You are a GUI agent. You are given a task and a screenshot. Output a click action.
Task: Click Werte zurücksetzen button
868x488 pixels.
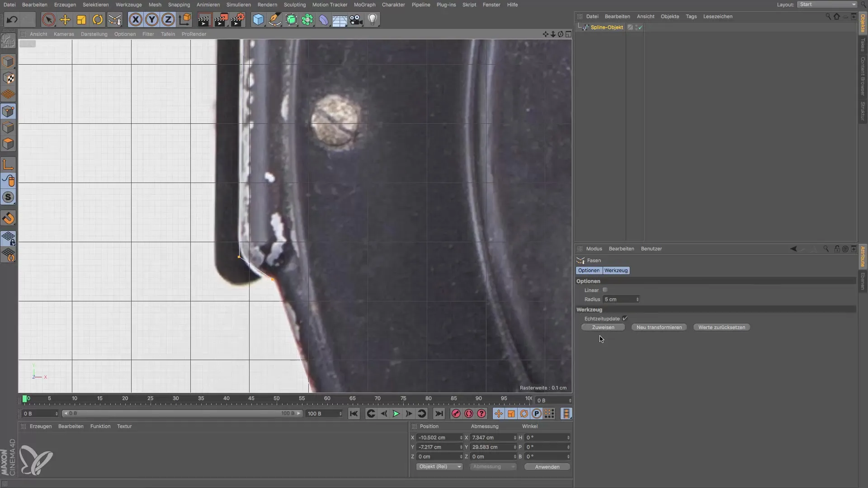(x=722, y=327)
